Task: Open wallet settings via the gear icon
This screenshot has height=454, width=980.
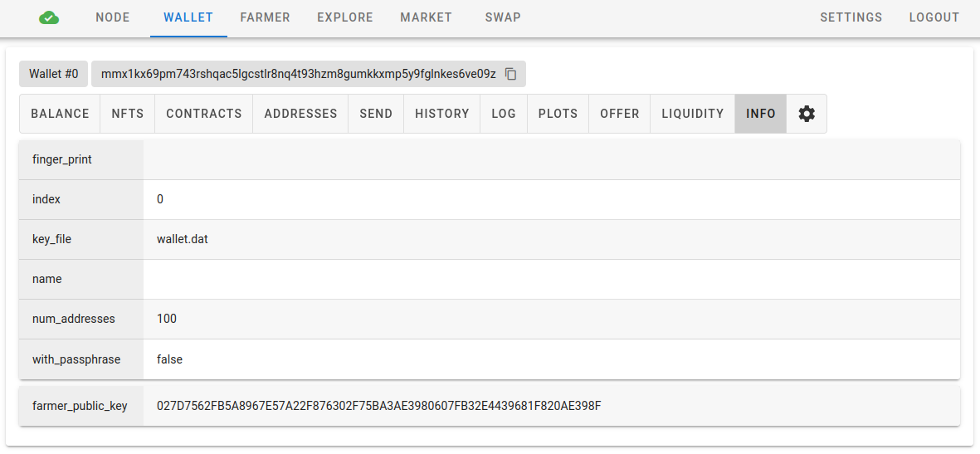Action: point(807,114)
